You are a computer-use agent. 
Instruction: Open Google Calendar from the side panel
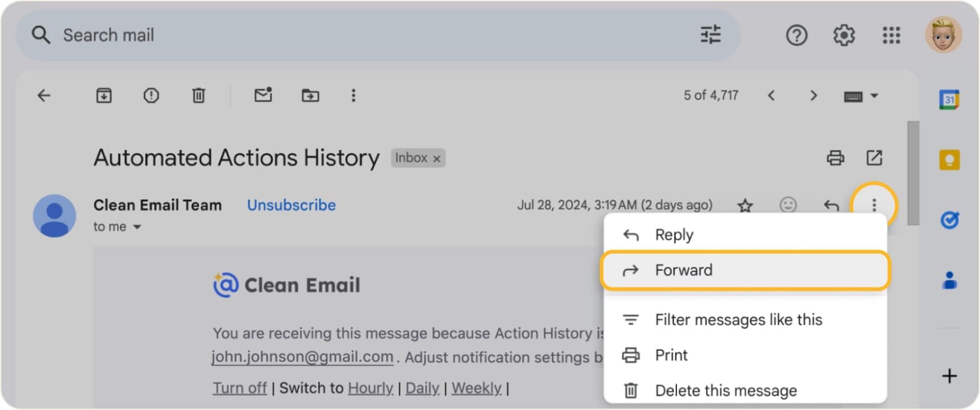click(x=948, y=97)
